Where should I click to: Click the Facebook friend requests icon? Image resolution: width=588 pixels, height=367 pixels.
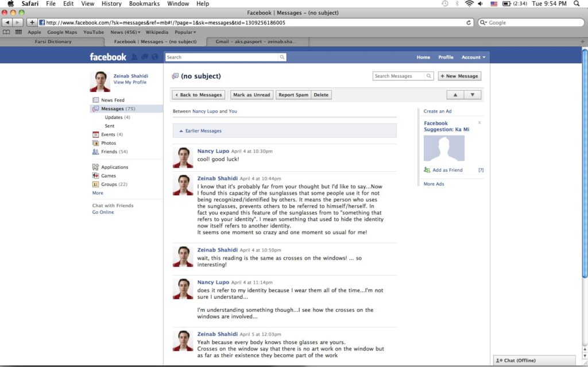134,57
